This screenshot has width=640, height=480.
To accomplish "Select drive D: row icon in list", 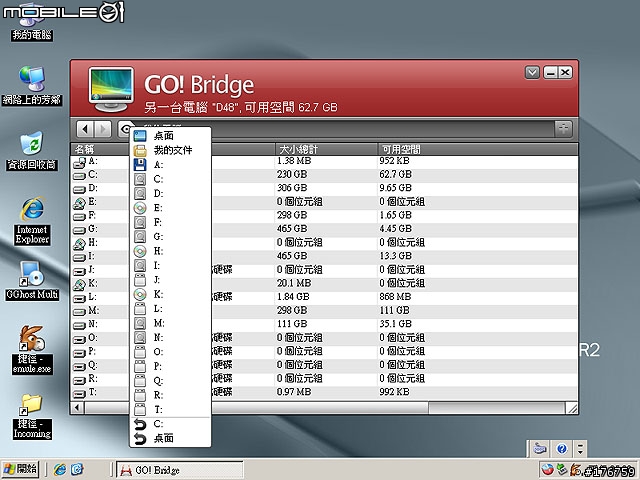I will 79,189.
